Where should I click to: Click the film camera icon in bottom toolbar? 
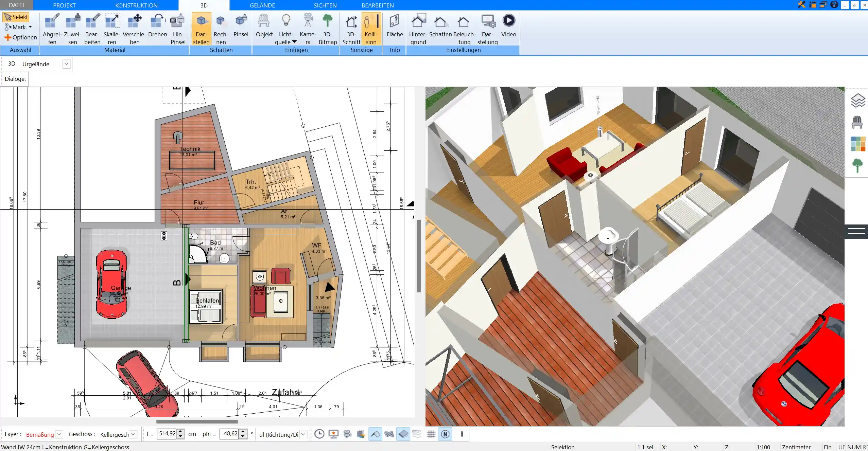(x=347, y=434)
